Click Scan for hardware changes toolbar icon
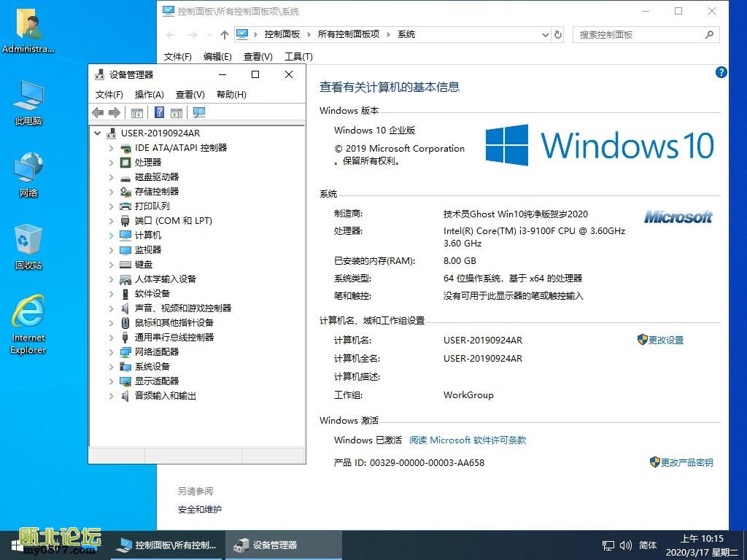The height and width of the screenshot is (560, 747). pos(198,112)
